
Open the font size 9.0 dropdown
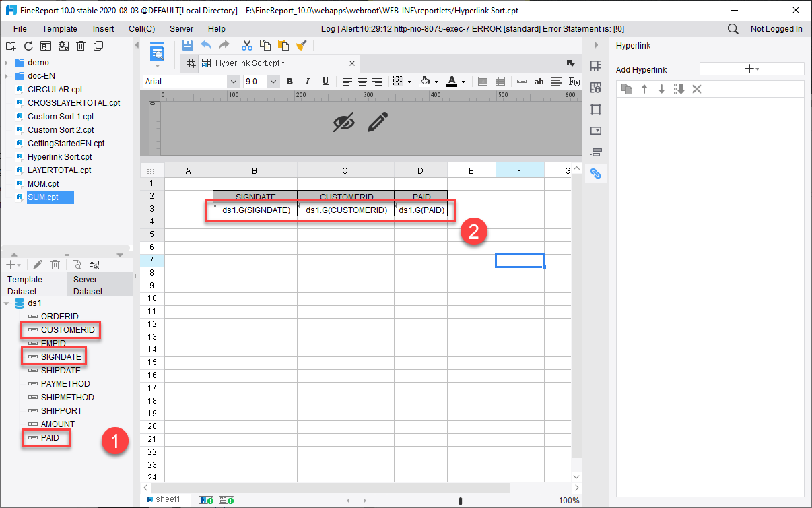pos(273,81)
